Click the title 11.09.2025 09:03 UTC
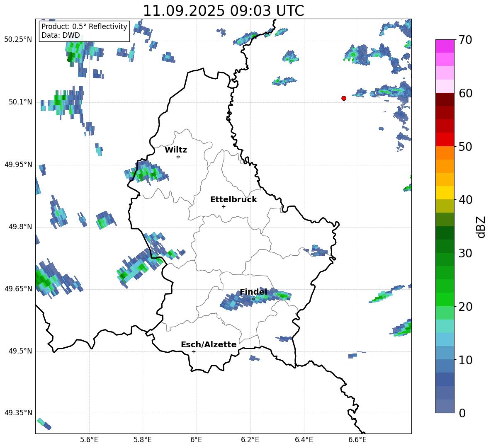 [224, 11]
